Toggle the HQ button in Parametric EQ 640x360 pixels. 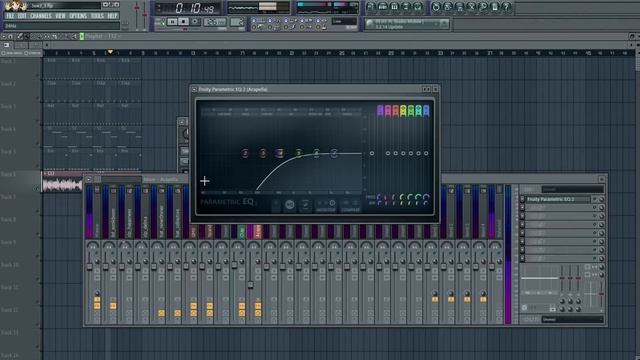290,205
